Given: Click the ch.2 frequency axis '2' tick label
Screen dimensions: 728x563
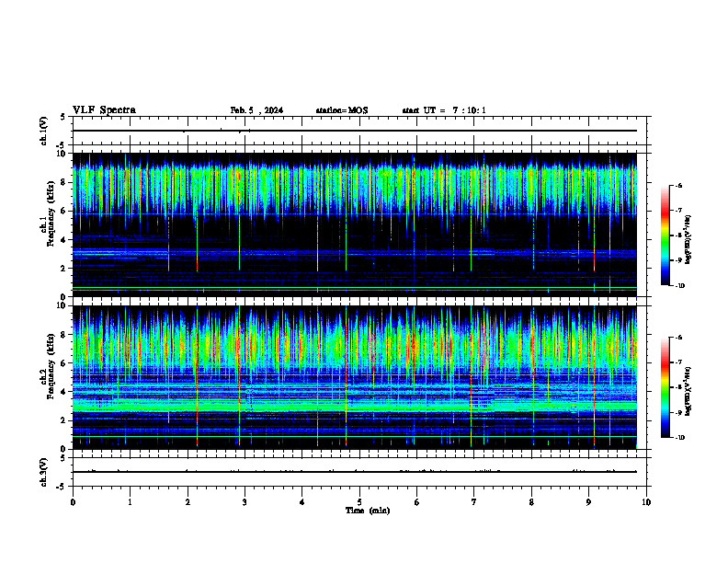Looking at the screenshot, I should [63, 420].
